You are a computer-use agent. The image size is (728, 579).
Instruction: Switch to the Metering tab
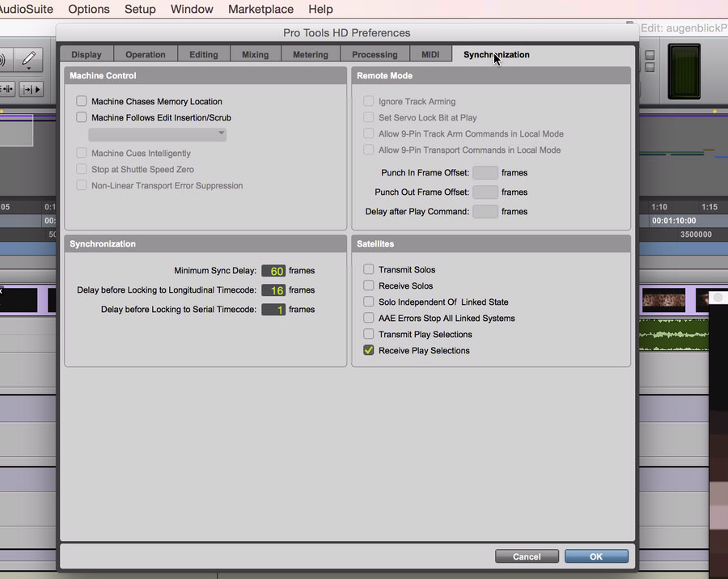pyautogui.click(x=311, y=55)
